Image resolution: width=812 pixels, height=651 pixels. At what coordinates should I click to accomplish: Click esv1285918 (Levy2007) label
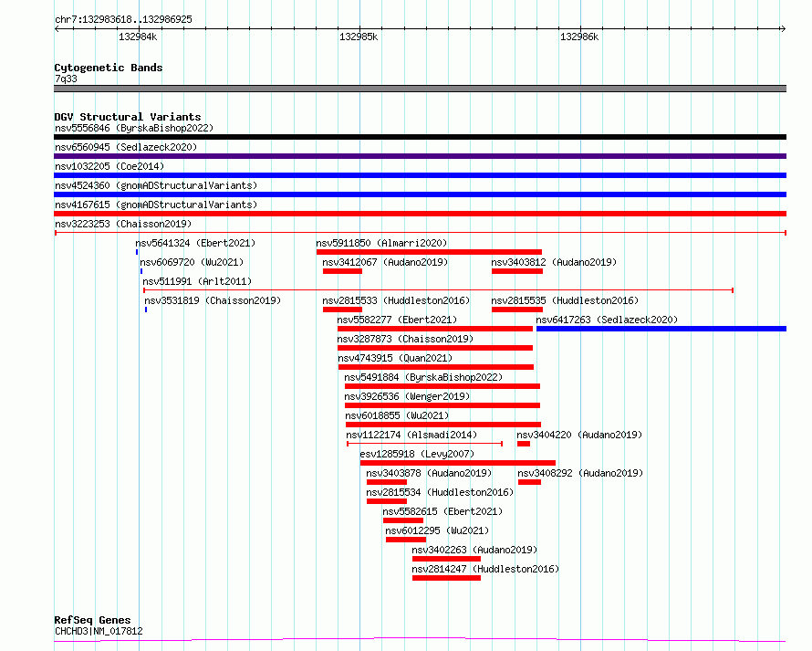point(417,454)
